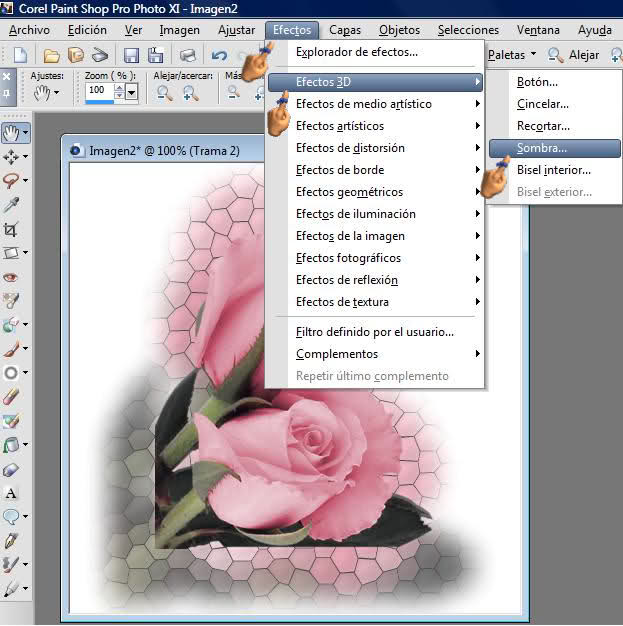
Task: Open the Ayuda menu
Action: [595, 30]
